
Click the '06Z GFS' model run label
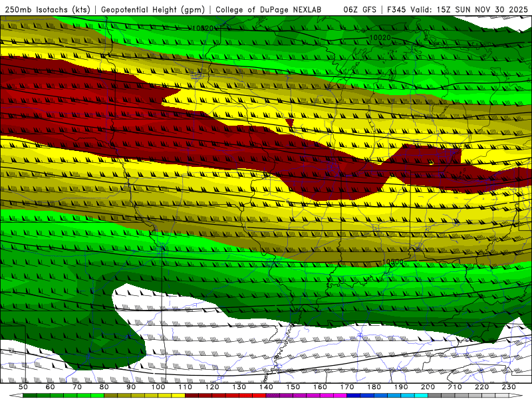click(360, 9)
